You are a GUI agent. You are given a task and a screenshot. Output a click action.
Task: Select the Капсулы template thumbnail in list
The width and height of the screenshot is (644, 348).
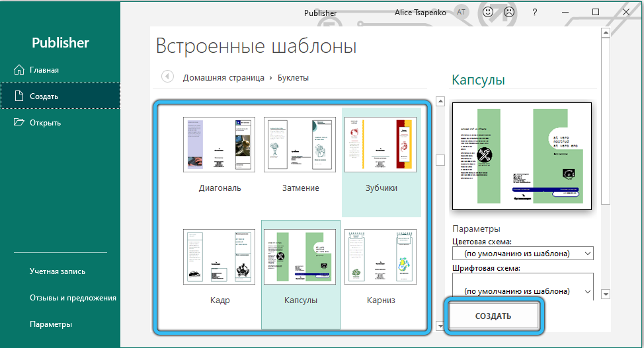(x=300, y=257)
